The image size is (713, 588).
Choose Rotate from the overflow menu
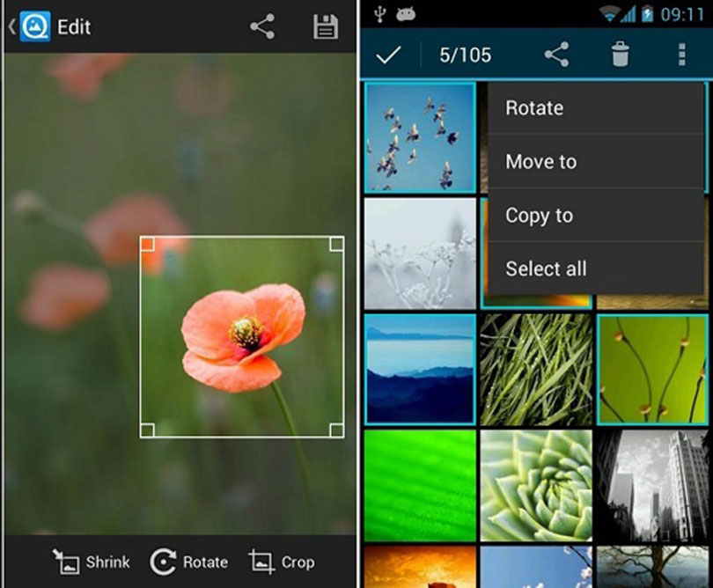[596, 108]
